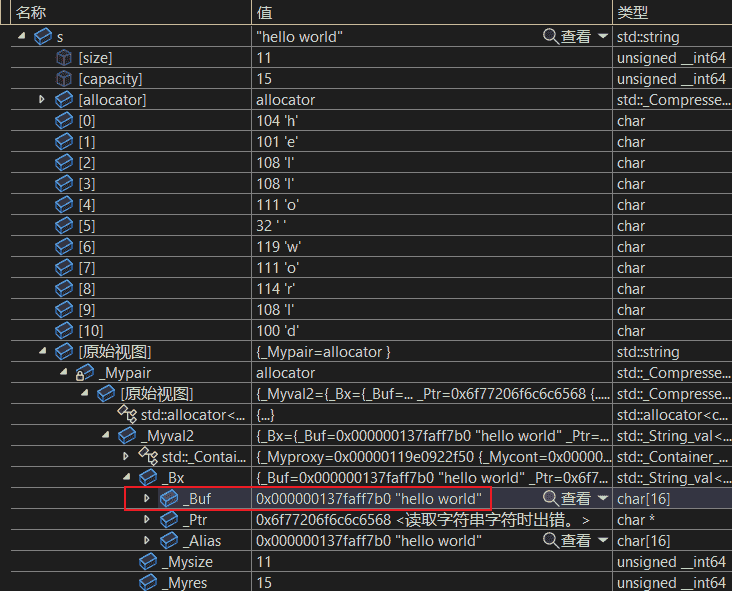The width and height of the screenshot is (732, 591).
Task: Click the cube icon for element [2]
Action: tap(64, 162)
